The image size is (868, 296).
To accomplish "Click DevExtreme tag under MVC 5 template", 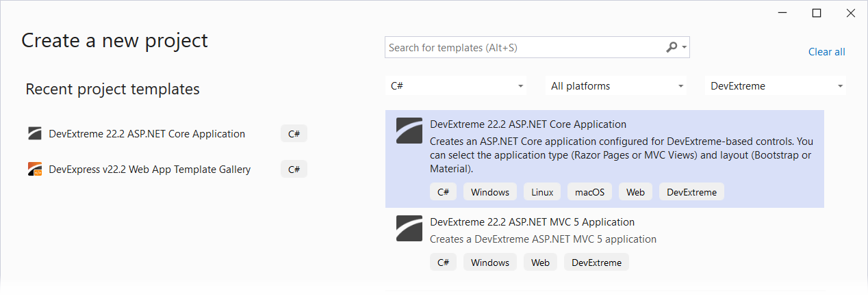I will tap(597, 263).
